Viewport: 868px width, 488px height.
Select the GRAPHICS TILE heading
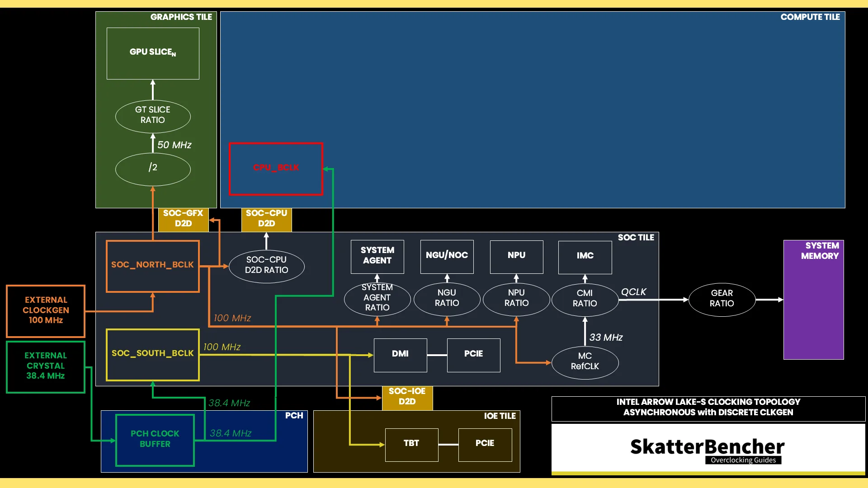181,17
